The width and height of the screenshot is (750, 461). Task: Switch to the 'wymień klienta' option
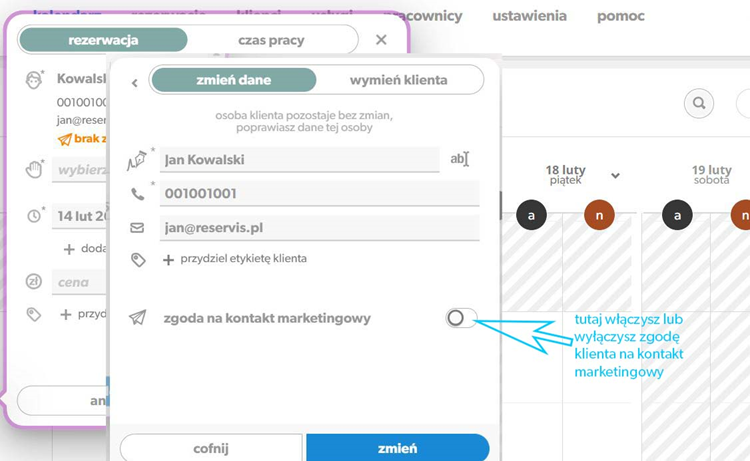click(x=398, y=80)
